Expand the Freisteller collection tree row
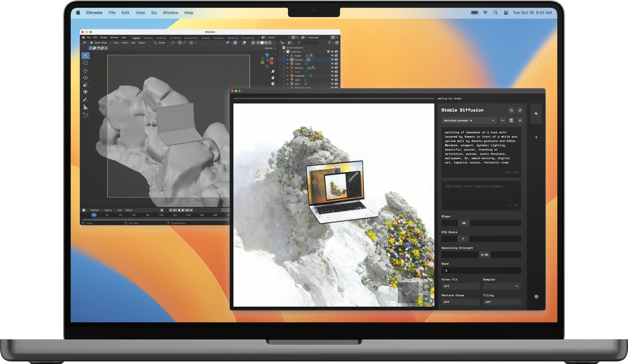628x364 pixels. tap(288, 76)
